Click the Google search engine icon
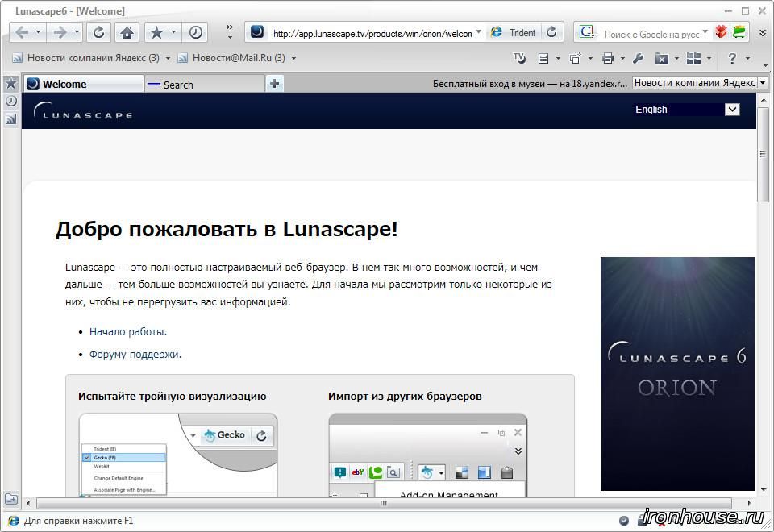The width and height of the screenshot is (774, 532). [586, 32]
